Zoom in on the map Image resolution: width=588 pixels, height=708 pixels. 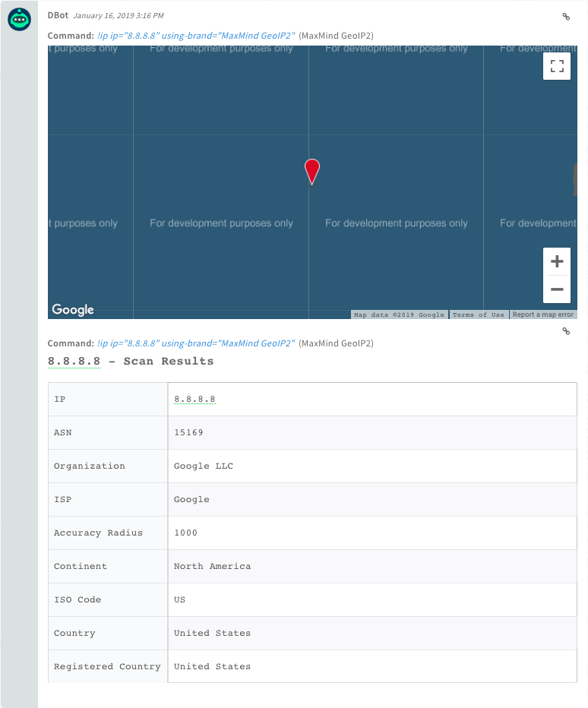(556, 261)
